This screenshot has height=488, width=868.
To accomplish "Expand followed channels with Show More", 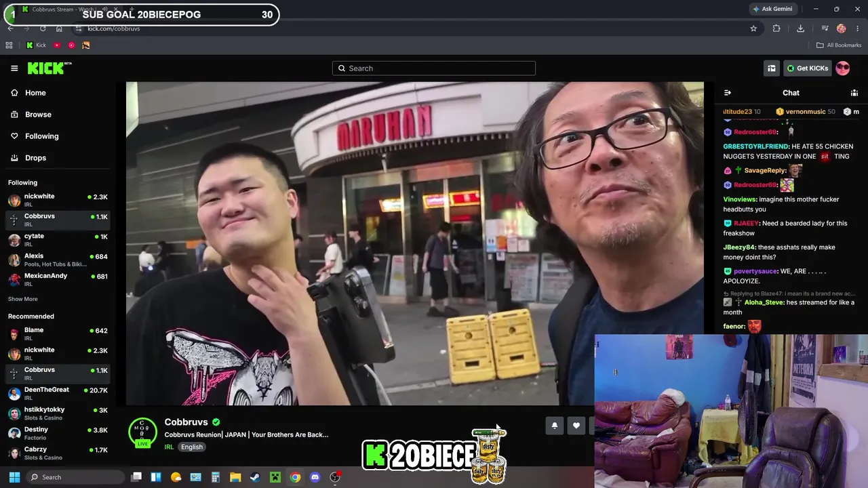I will pyautogui.click(x=23, y=299).
